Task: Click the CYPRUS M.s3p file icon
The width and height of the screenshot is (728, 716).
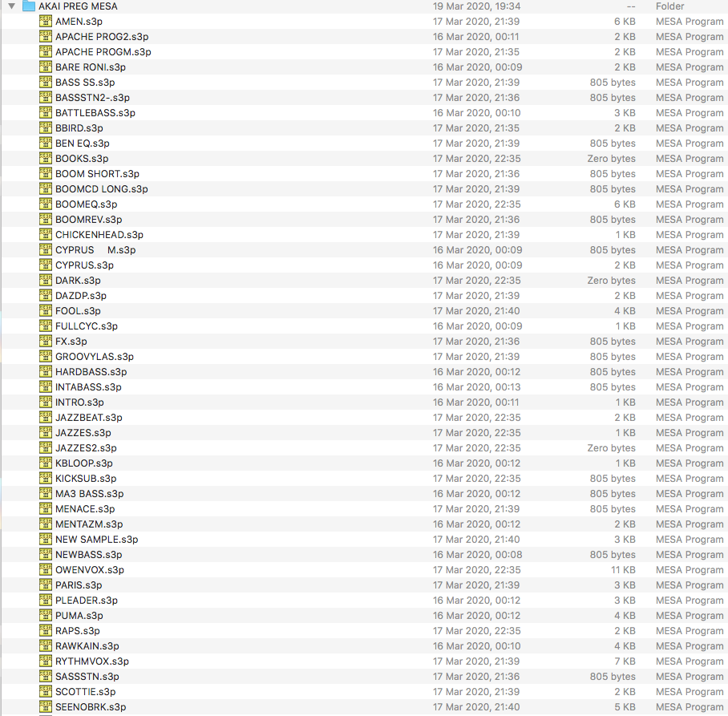Action: pyautogui.click(x=46, y=250)
